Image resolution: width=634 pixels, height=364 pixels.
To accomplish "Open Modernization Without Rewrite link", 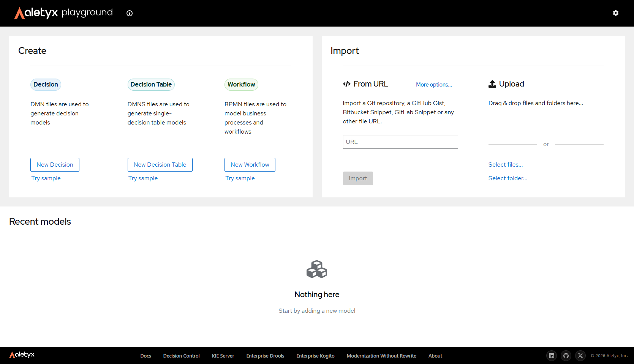I will 381,356.
